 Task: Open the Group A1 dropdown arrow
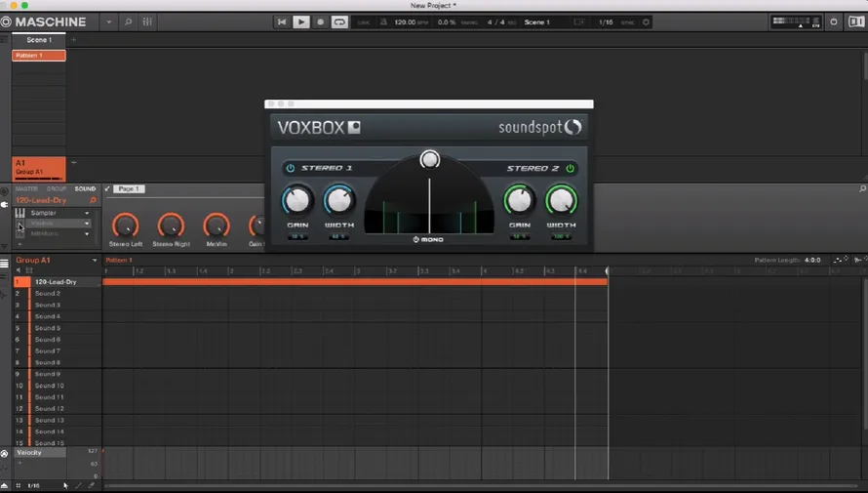coord(94,261)
